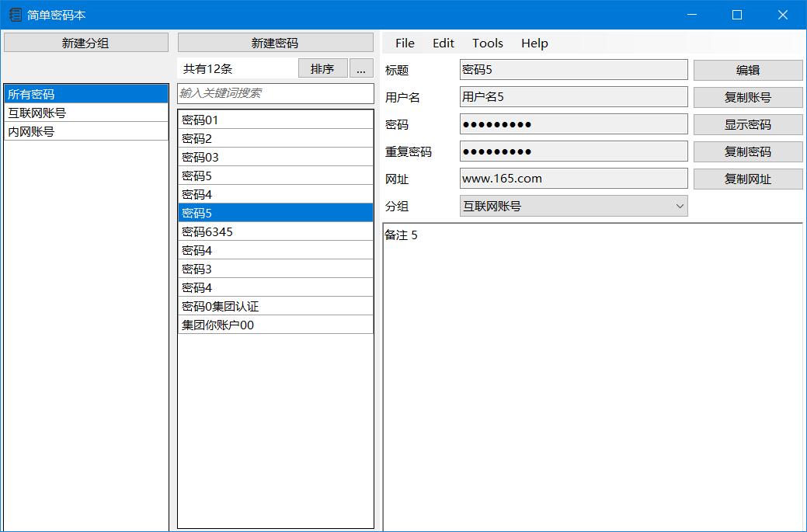Open the ... more options button
This screenshot has width=807, height=532.
point(360,68)
